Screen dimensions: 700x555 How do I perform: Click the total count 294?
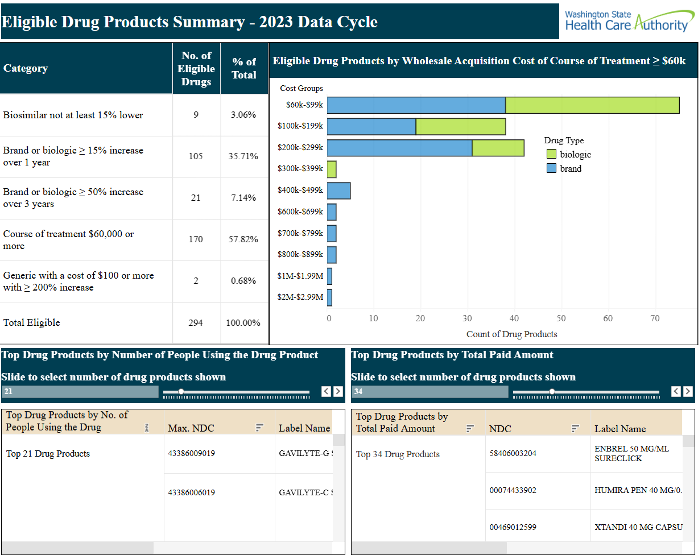[196, 322]
